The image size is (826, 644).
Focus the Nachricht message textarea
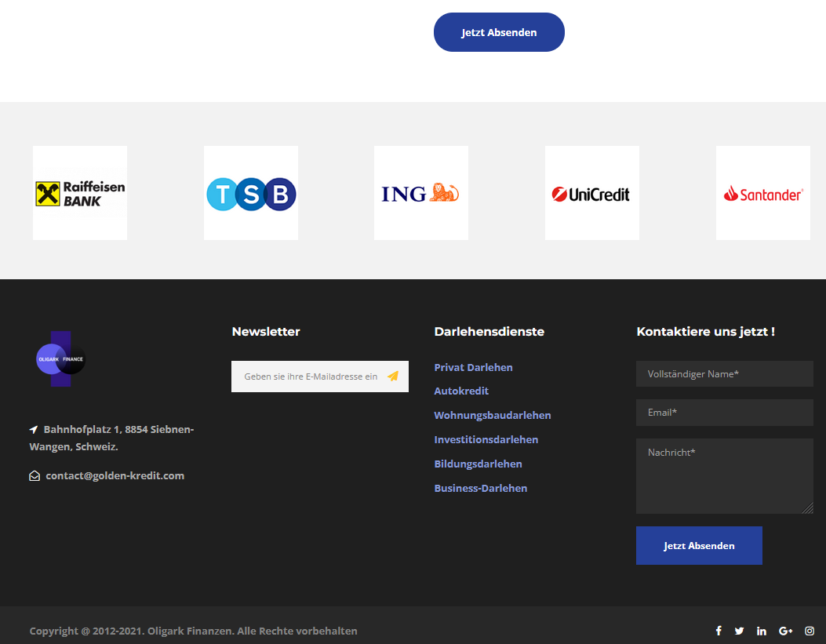[724, 476]
